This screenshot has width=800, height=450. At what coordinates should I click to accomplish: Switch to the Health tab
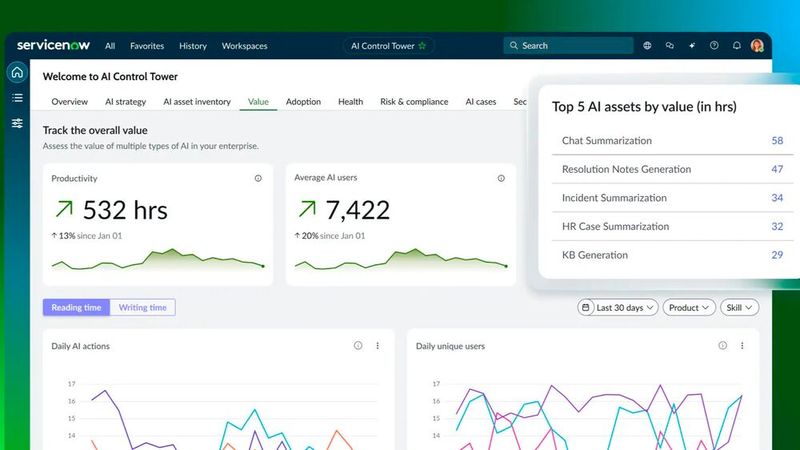(x=351, y=102)
